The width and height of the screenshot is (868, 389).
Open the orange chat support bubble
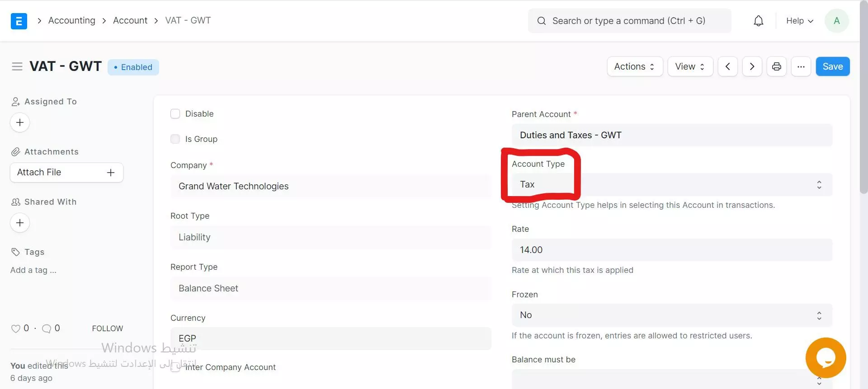click(826, 358)
